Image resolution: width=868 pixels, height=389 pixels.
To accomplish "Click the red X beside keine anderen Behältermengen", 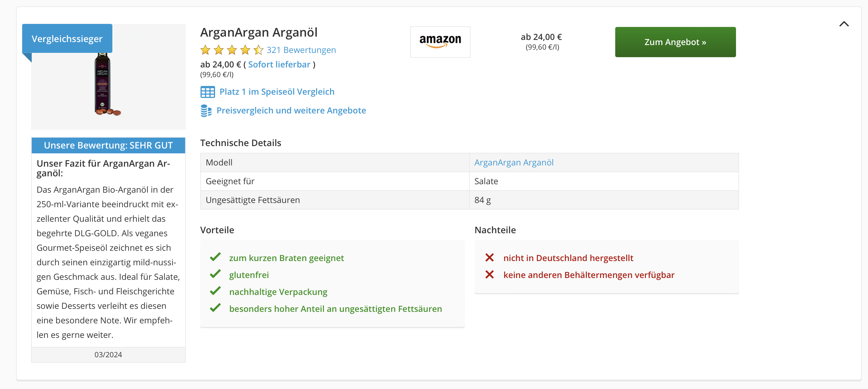I will point(490,275).
